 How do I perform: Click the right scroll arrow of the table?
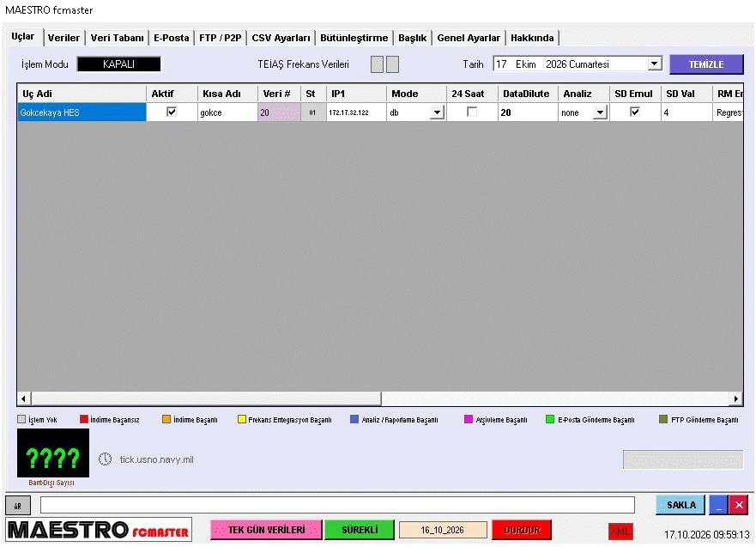tap(735, 398)
